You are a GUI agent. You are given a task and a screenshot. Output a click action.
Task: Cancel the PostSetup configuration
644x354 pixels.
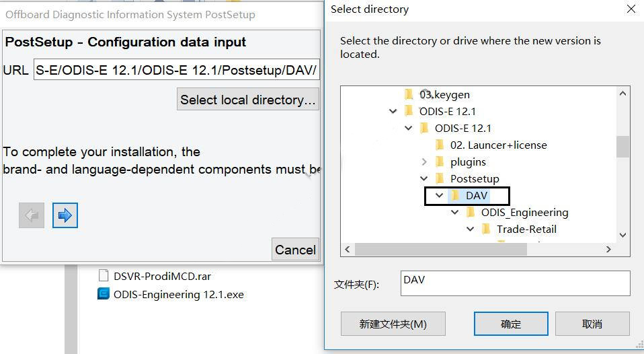(x=295, y=250)
